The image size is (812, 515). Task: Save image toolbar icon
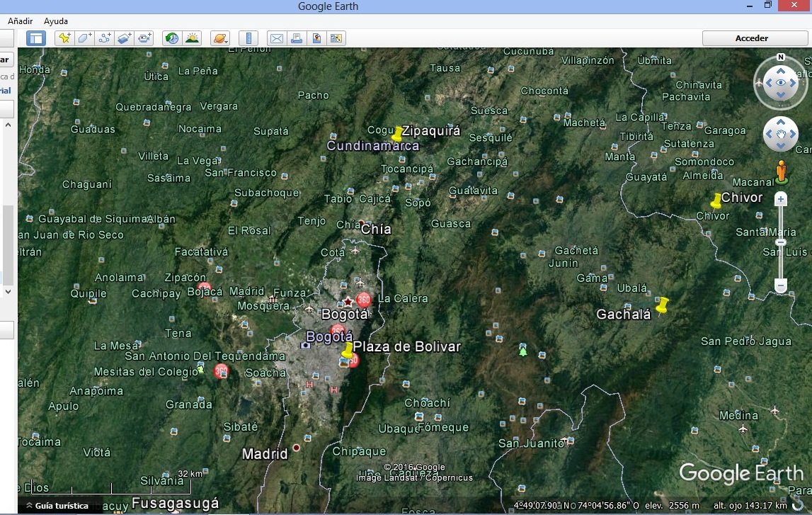click(x=316, y=38)
